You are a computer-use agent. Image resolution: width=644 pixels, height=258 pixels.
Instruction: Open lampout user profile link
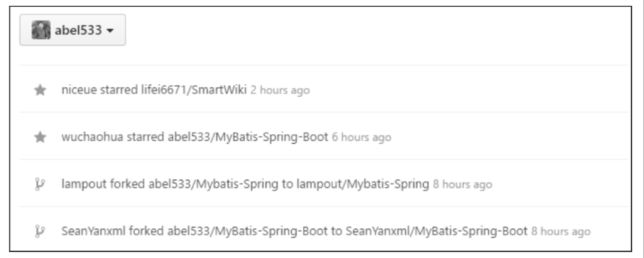(84, 184)
